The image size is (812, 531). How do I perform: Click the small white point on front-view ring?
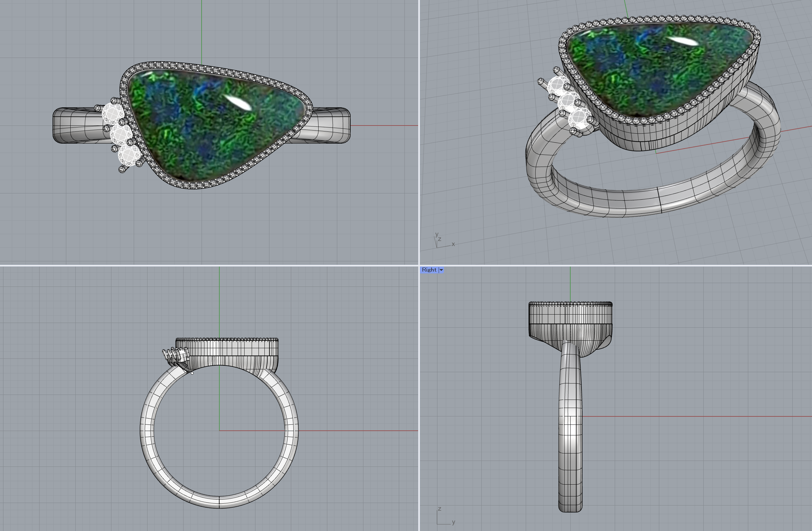pyautogui.click(x=192, y=373)
